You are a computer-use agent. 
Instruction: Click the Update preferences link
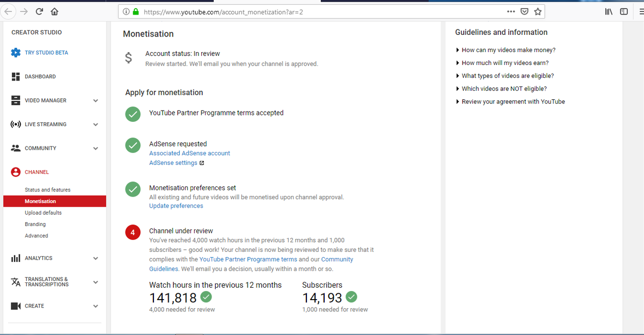tap(176, 206)
